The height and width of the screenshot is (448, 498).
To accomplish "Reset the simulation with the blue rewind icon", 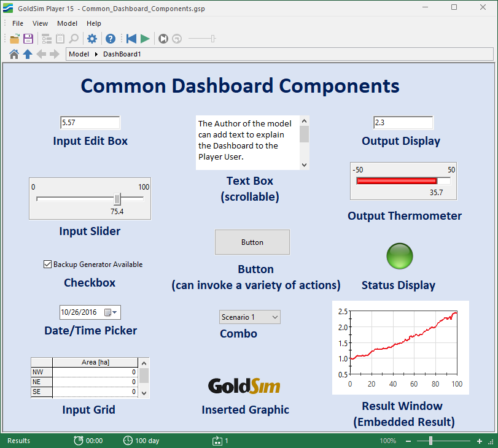I will 131,39.
